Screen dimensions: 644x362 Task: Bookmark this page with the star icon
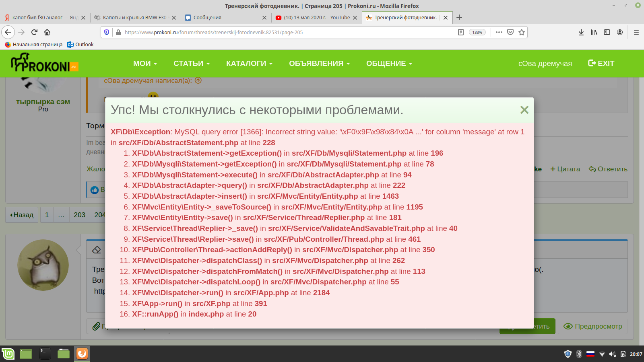click(522, 32)
